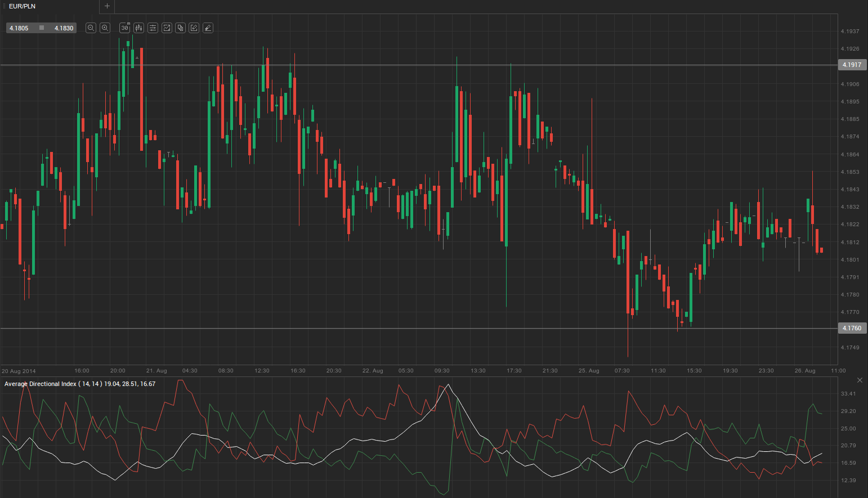Click the sell price 4.1805
This screenshot has width=868, height=498.
pos(19,28)
